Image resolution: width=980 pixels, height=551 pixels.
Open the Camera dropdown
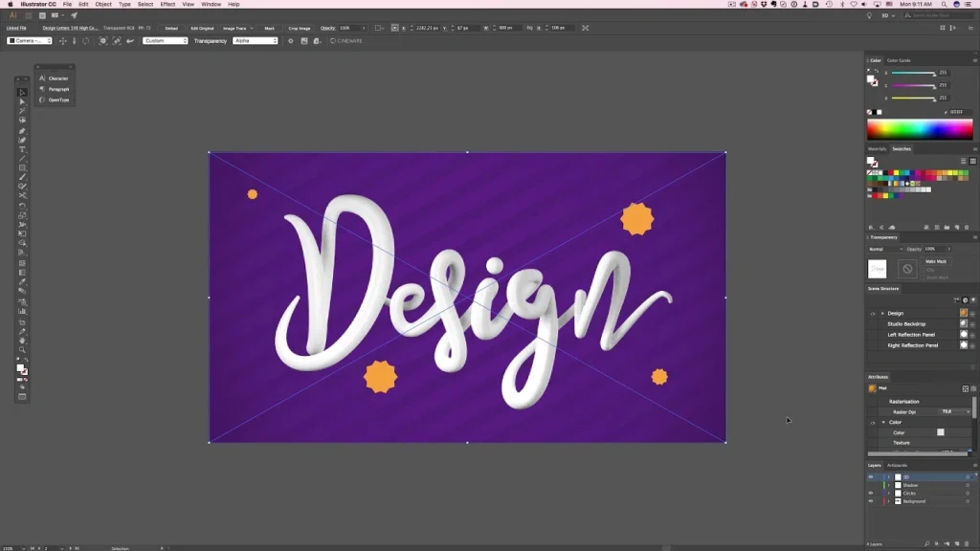[x=30, y=40]
